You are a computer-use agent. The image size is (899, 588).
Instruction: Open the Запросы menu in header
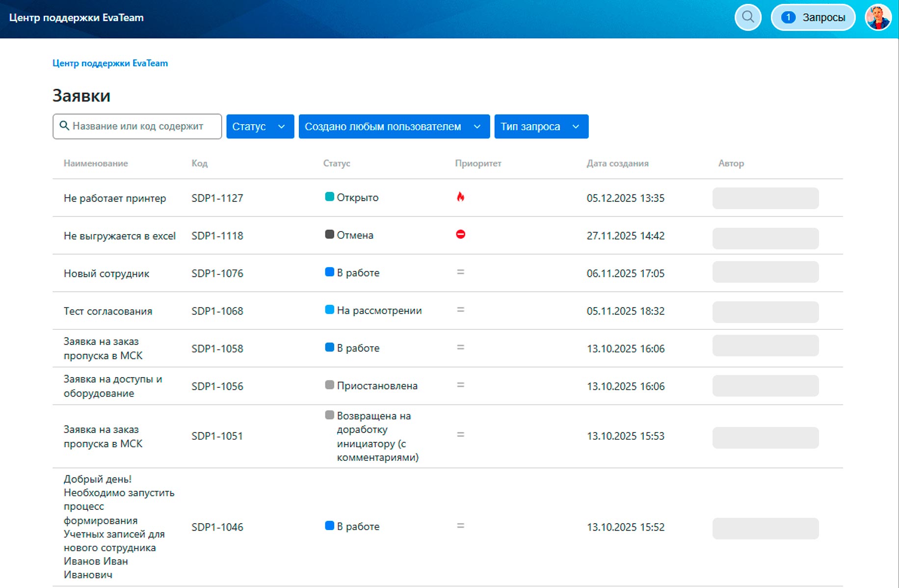823,17
